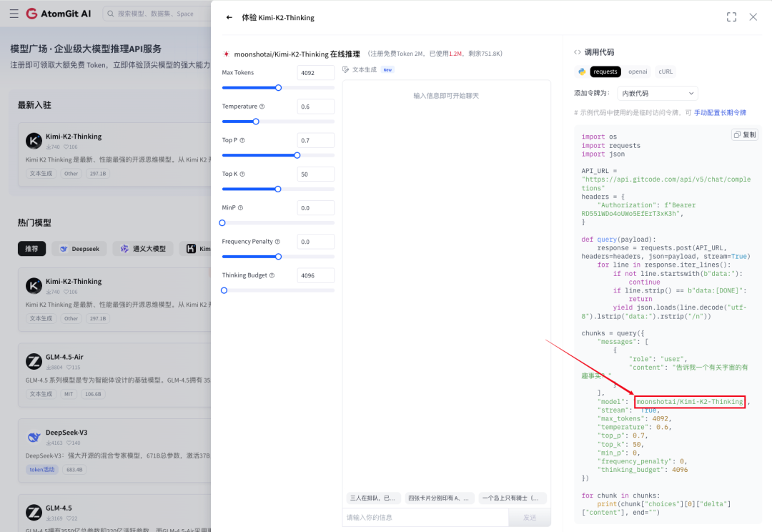Select the requests code tab
772x532 pixels.
pyautogui.click(x=605, y=72)
